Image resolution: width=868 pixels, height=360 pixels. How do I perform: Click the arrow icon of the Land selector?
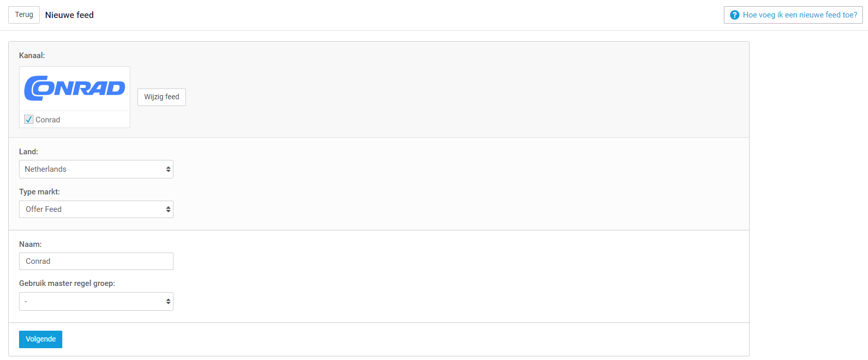tap(168, 169)
